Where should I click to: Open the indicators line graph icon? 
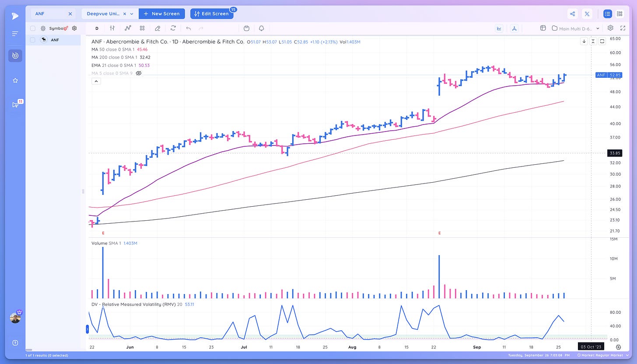127,28
